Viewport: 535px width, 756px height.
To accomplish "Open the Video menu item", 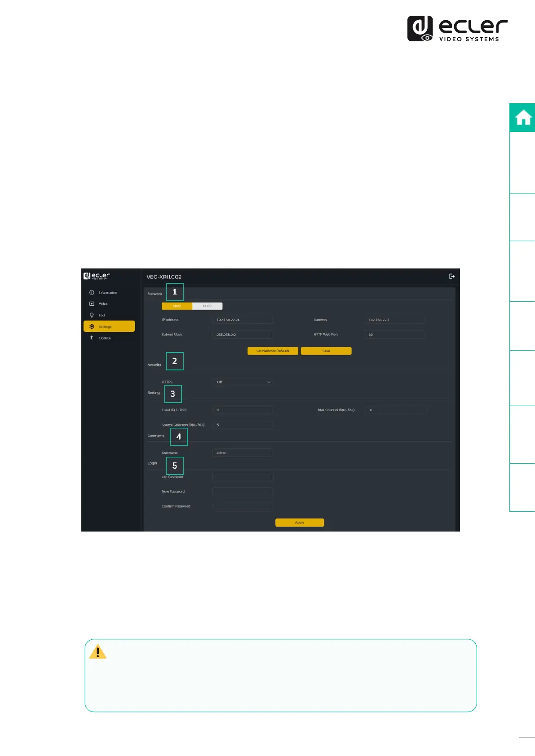I will (x=103, y=304).
